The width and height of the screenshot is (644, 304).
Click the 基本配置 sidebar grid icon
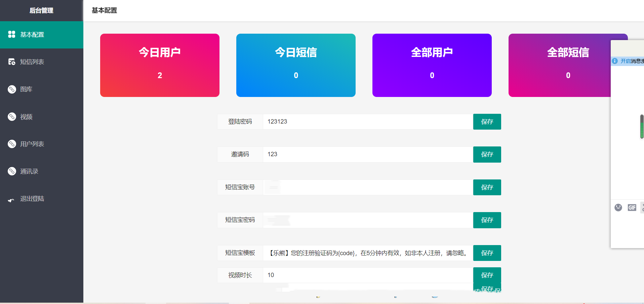click(x=12, y=34)
